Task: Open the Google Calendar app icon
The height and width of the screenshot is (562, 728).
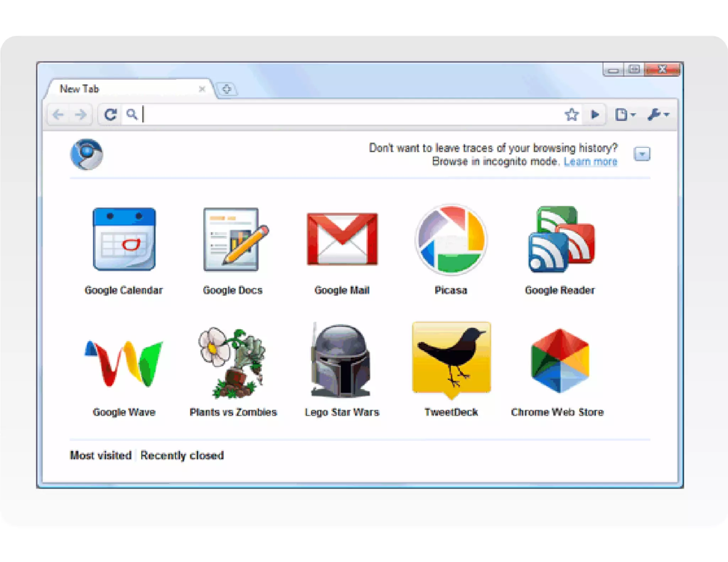Action: [124, 239]
